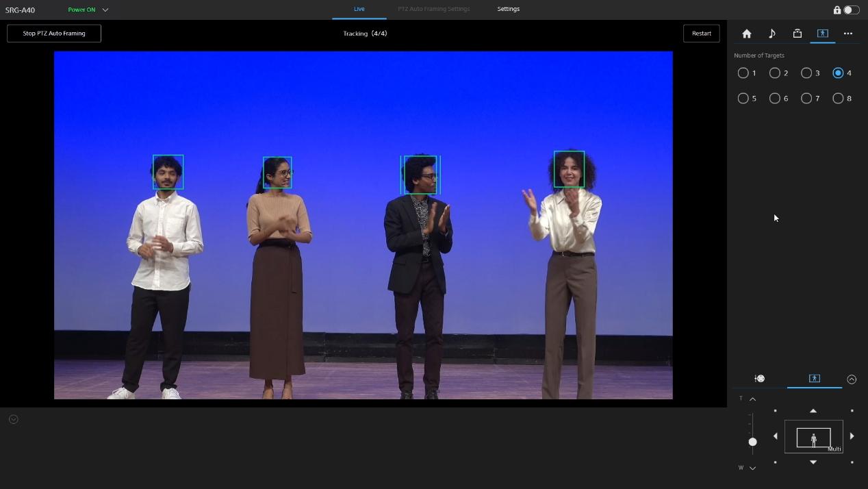868x489 pixels.
Task: Open the audio note icon panel
Action: point(772,34)
